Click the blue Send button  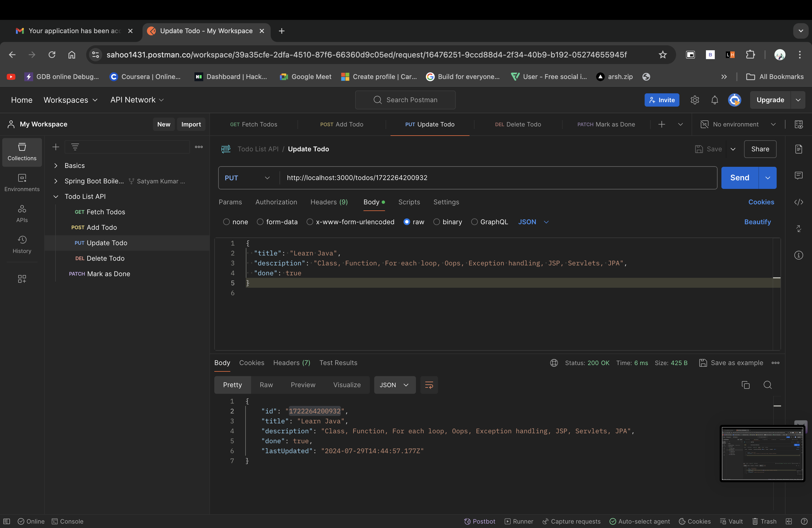[x=740, y=178]
